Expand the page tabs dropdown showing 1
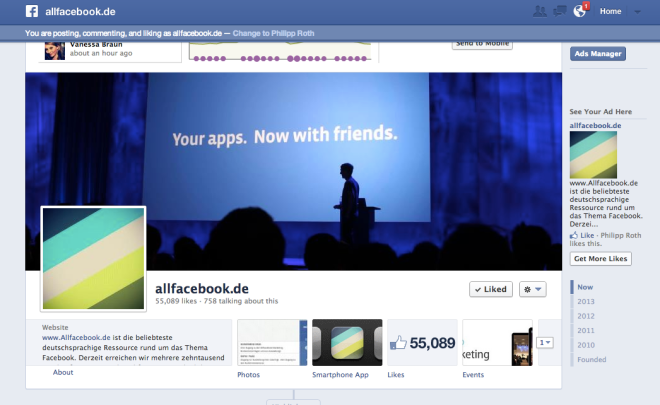Image resolution: width=660 pixels, height=405 pixels. [545, 342]
